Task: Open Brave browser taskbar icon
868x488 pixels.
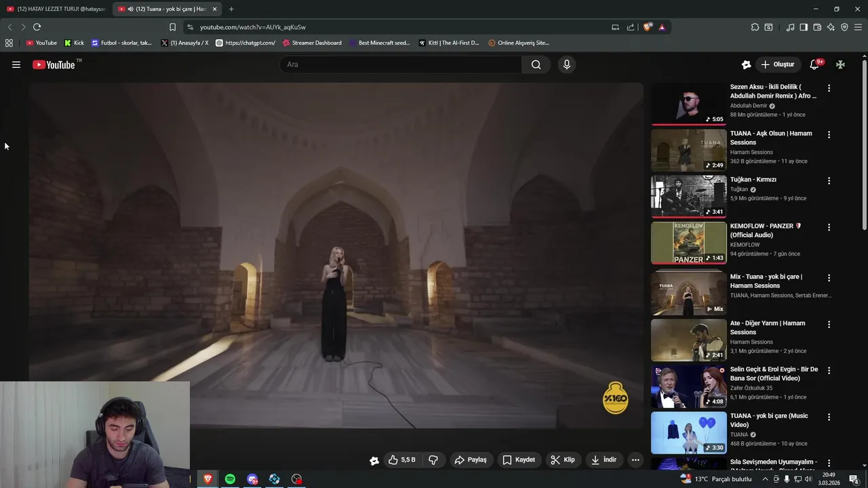Action: [208, 479]
